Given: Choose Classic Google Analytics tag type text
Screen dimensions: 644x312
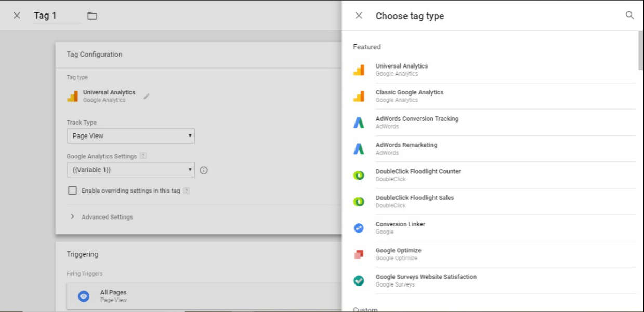Looking at the screenshot, I should click(x=410, y=92).
